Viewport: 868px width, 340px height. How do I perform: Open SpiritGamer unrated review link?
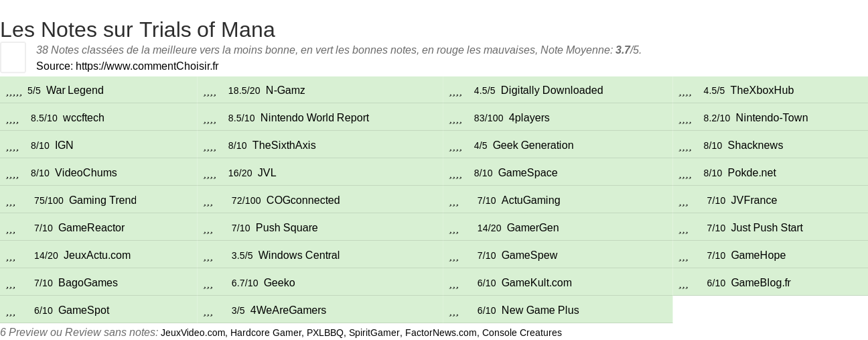(x=374, y=333)
